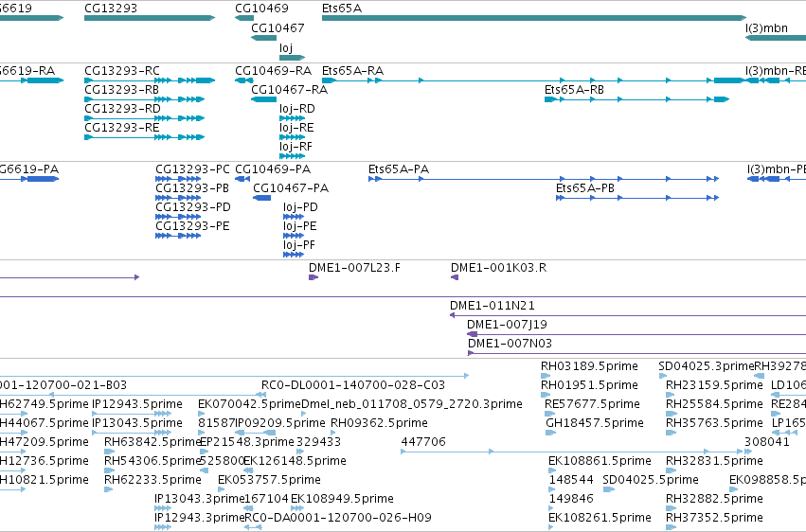This screenshot has width=806, height=532.
Task: Click RC0-DL0001-140700-028-C03 label
Action: (353, 385)
